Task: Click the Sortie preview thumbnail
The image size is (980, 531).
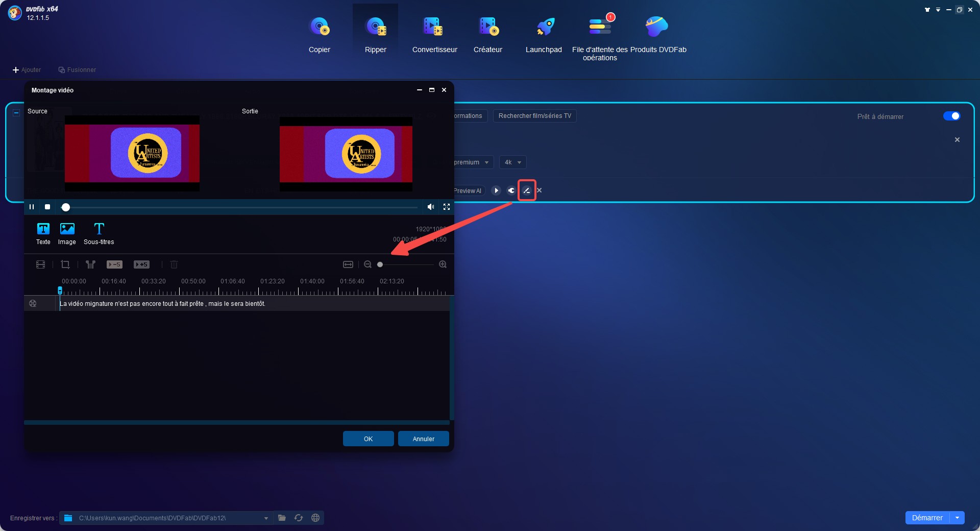Action: pyautogui.click(x=346, y=153)
